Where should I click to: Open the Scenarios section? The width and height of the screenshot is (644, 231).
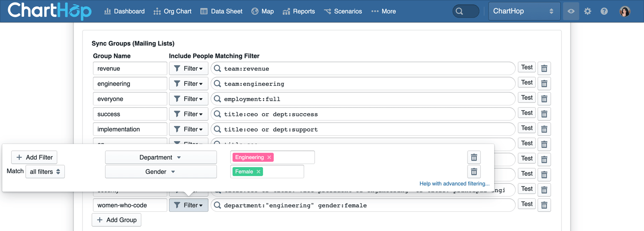[x=343, y=11]
